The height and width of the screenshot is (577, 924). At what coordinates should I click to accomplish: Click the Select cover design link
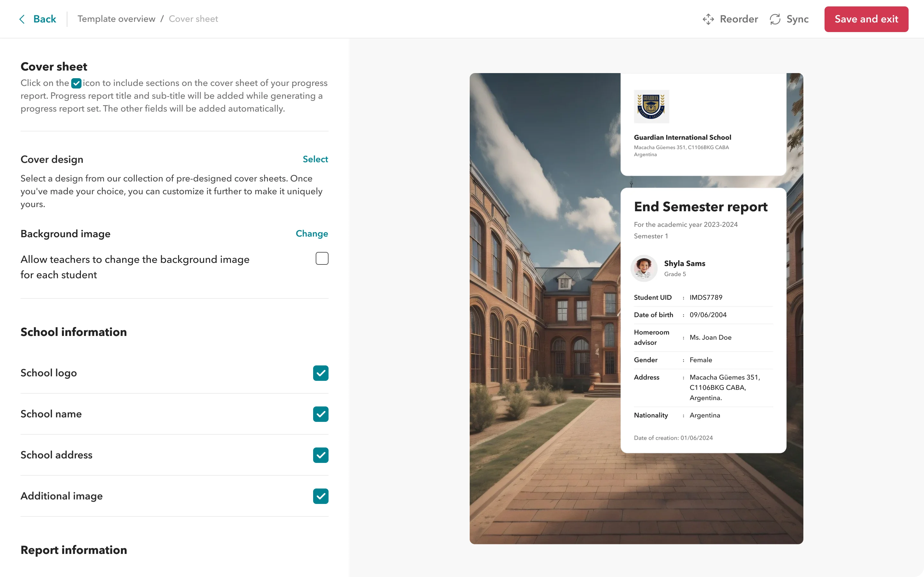[x=315, y=159]
